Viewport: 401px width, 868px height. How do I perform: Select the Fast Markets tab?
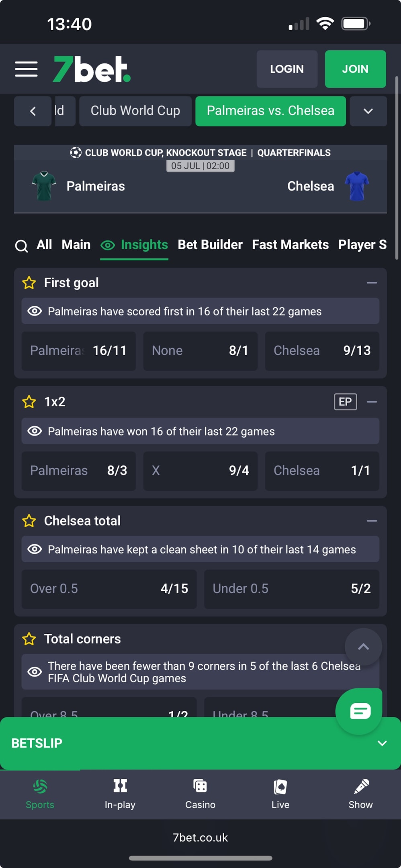[290, 245]
